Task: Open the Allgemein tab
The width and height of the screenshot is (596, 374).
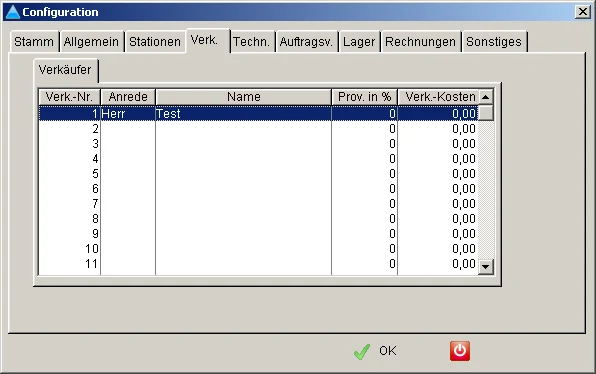Action: click(x=91, y=41)
